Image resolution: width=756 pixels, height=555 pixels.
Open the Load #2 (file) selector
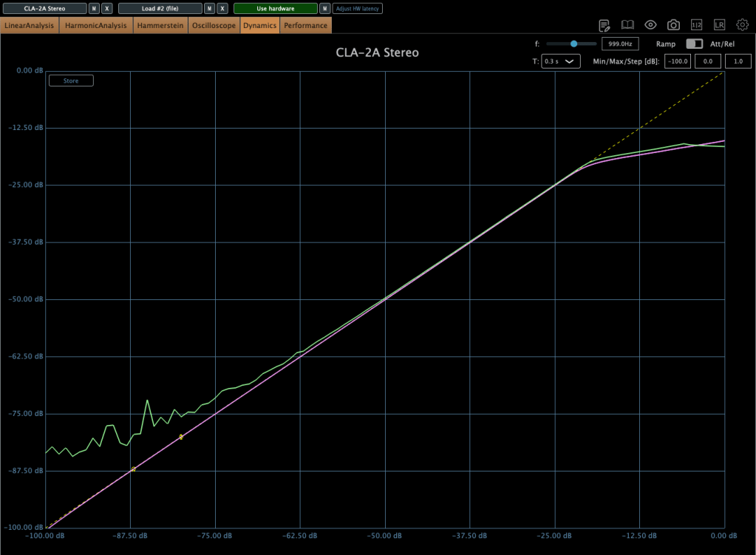(160, 9)
